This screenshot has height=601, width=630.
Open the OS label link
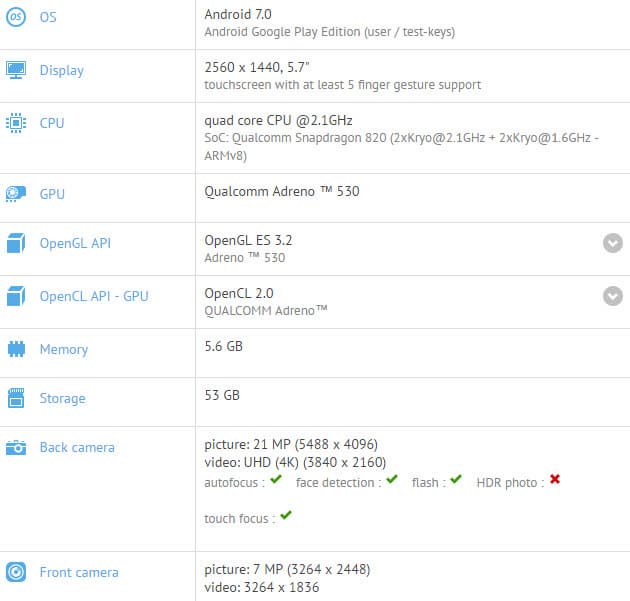[x=48, y=17]
